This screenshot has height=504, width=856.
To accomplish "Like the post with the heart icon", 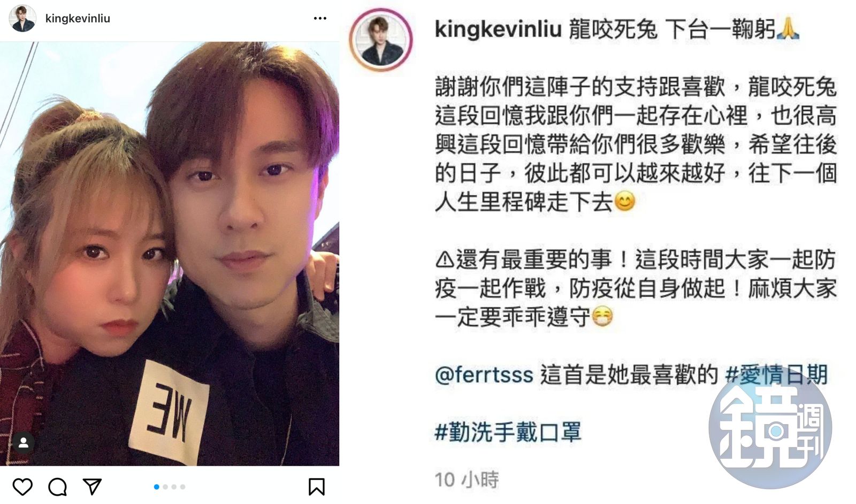I will [22, 487].
